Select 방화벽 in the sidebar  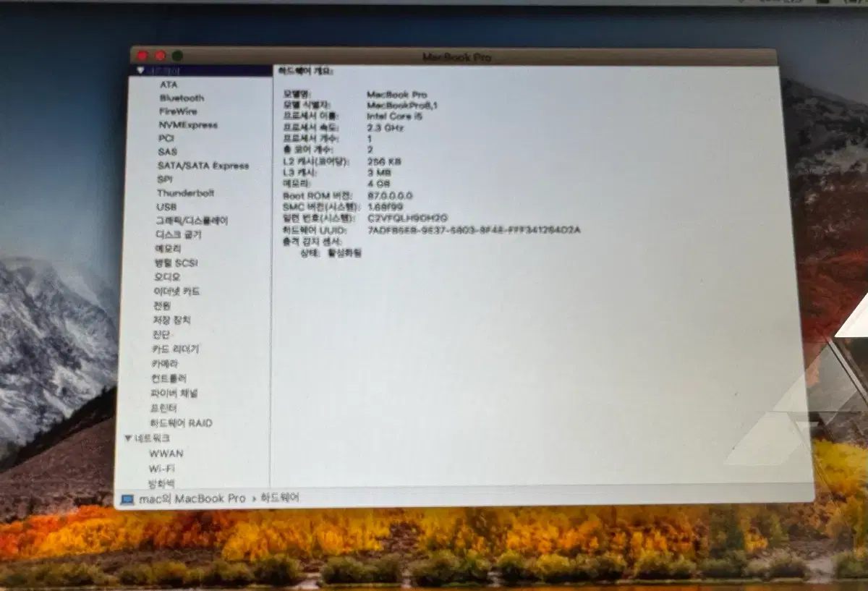161,483
